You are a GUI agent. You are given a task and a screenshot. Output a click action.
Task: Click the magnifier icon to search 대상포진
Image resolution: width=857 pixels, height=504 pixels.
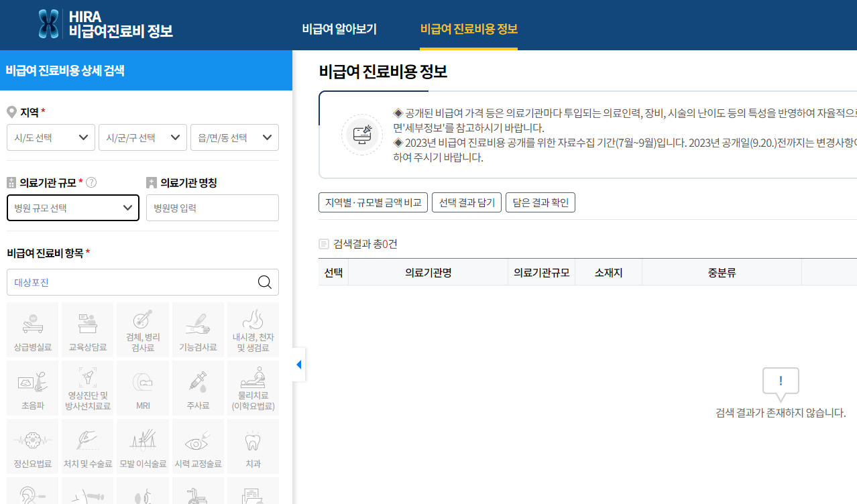coord(265,281)
